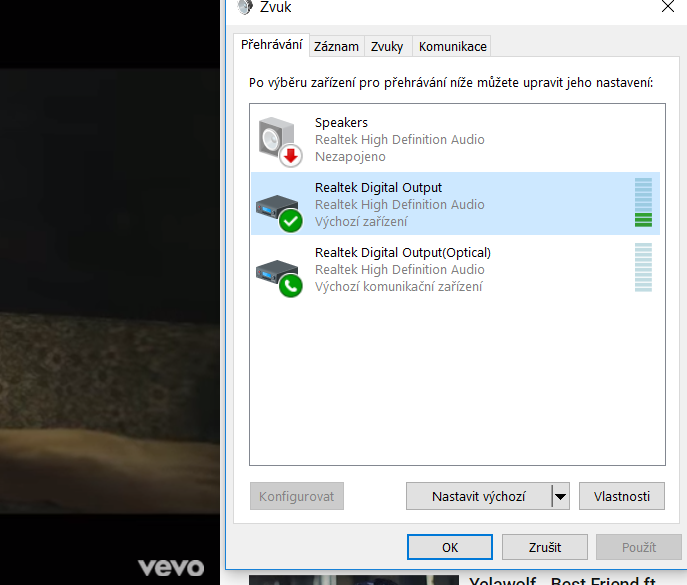Open the Yelawolf Best Friend video link

coord(562,581)
